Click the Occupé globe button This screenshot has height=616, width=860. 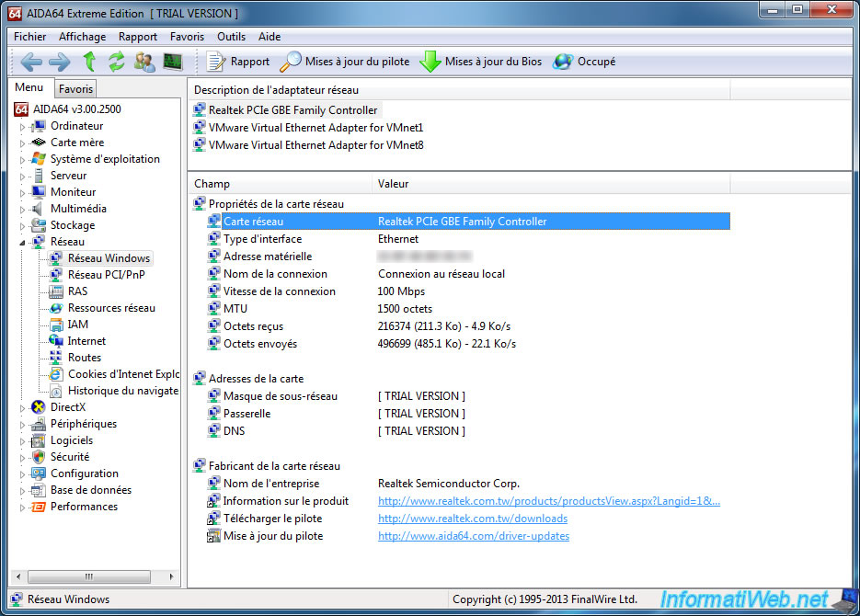tap(583, 62)
